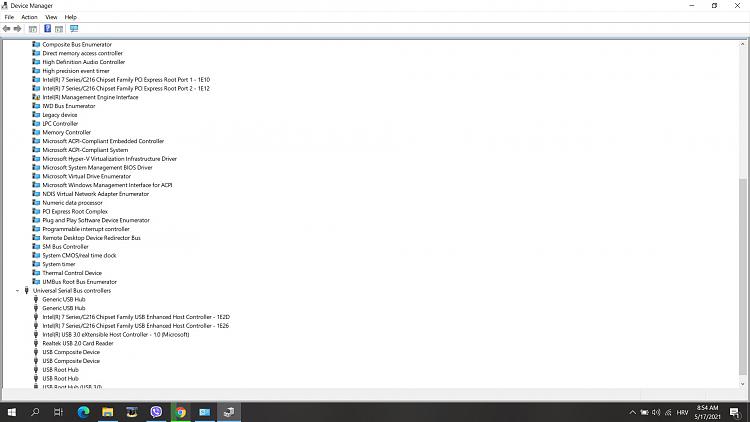The width and height of the screenshot is (750, 422).
Task: Click the scrollbar up arrow
Action: (x=742, y=44)
